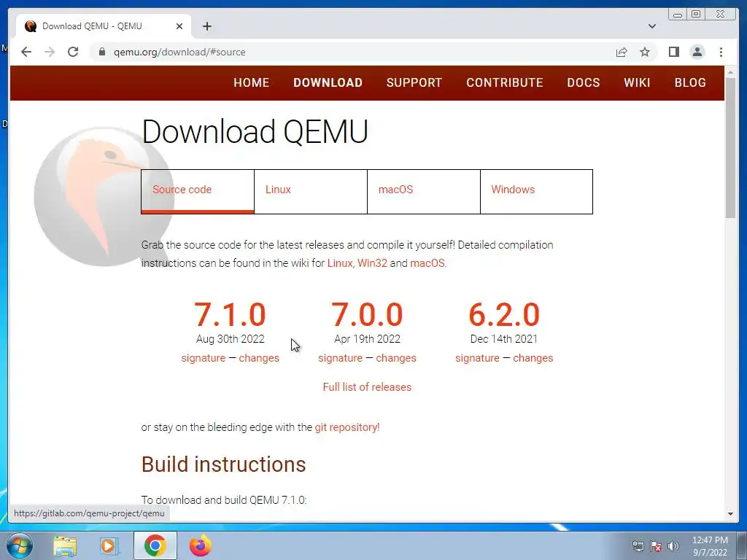Image resolution: width=747 pixels, height=560 pixels.
Task: Go back with the browser back arrow
Action: [x=26, y=52]
